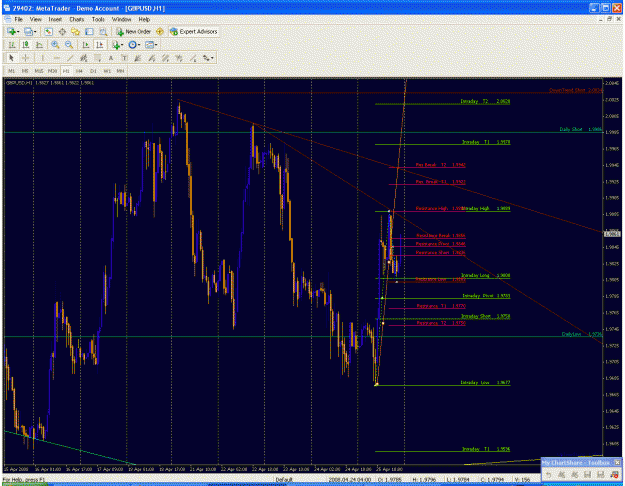The image size is (625, 486).
Task: Close the My ChartShare Toolbox panel
Action: tap(617, 462)
